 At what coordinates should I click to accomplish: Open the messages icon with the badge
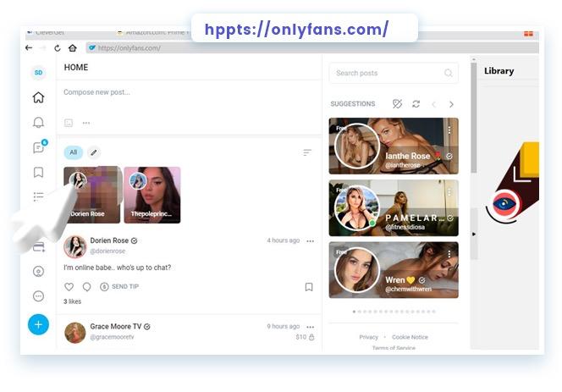coord(39,147)
